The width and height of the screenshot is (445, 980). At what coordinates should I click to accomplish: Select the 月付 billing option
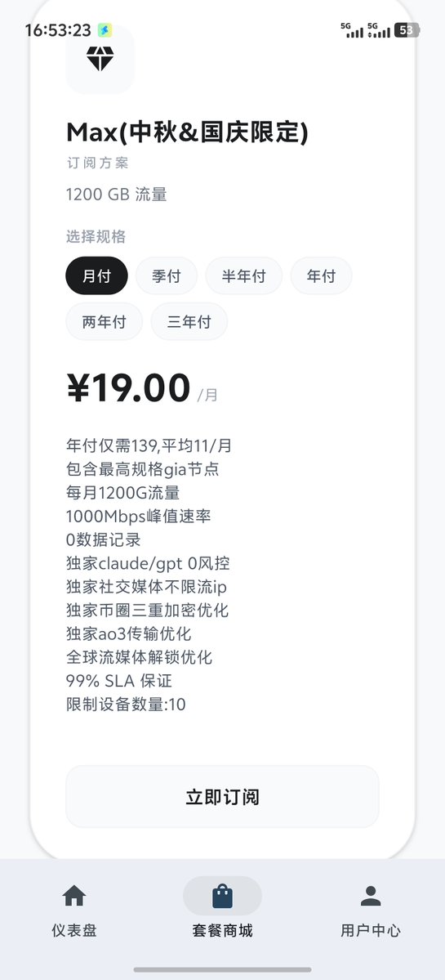[96, 275]
